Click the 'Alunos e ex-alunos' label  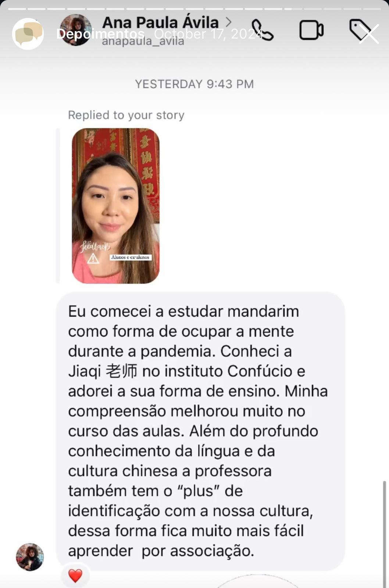point(130,257)
